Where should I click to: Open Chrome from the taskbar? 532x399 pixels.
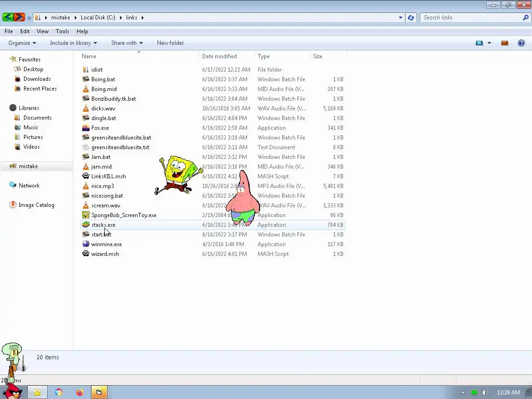59,393
